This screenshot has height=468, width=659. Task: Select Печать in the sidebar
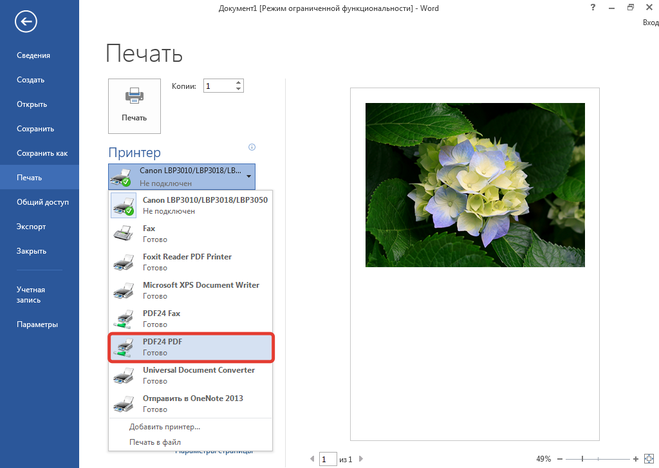pos(39,177)
